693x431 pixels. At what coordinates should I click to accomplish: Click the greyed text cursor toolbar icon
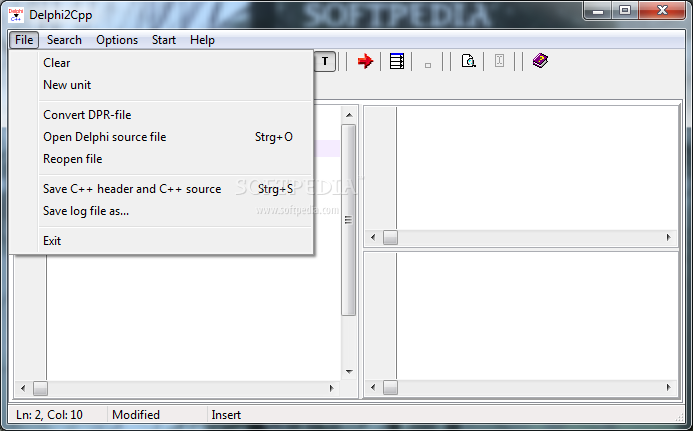pos(499,61)
